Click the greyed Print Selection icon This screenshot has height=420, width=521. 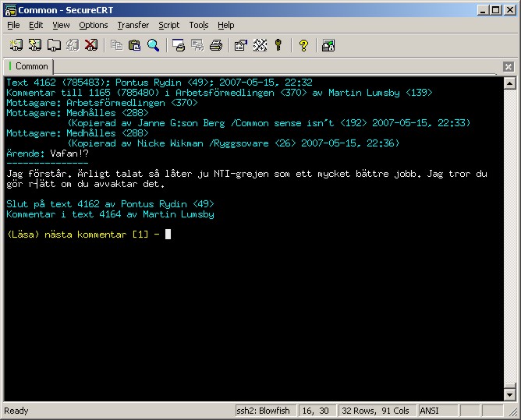[197, 45]
